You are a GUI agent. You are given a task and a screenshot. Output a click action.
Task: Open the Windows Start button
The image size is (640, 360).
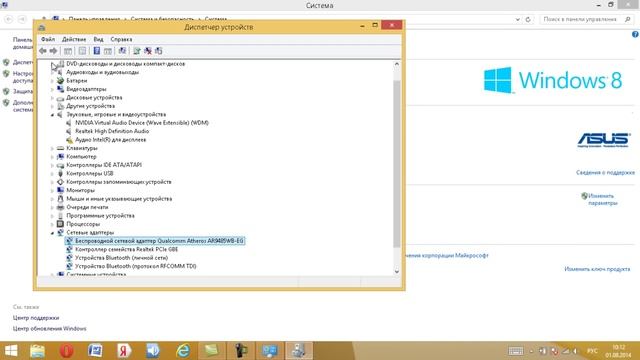pos(11,351)
